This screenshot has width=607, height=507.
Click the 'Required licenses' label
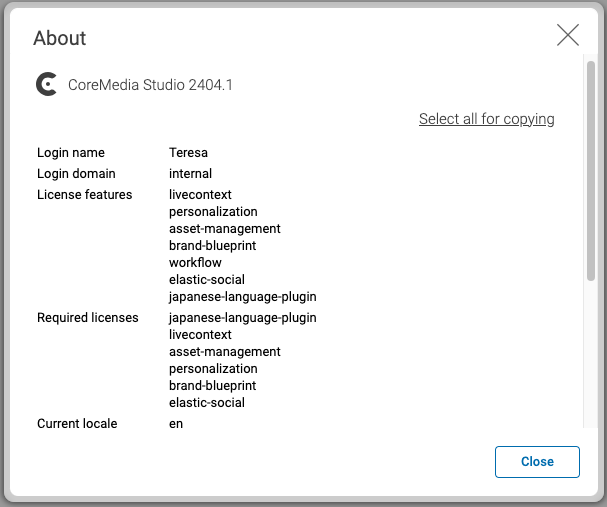(87, 318)
